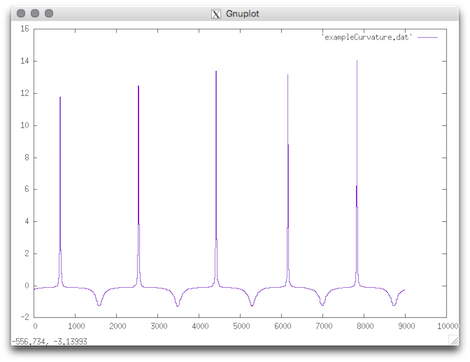Click the first curvature peak near 600
This screenshot has height=362, width=470.
60,97
